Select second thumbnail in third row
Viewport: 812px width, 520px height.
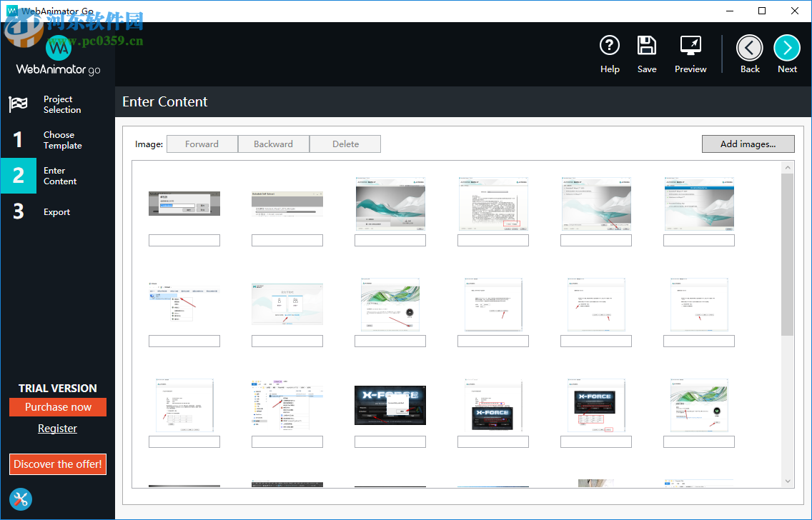click(x=287, y=404)
